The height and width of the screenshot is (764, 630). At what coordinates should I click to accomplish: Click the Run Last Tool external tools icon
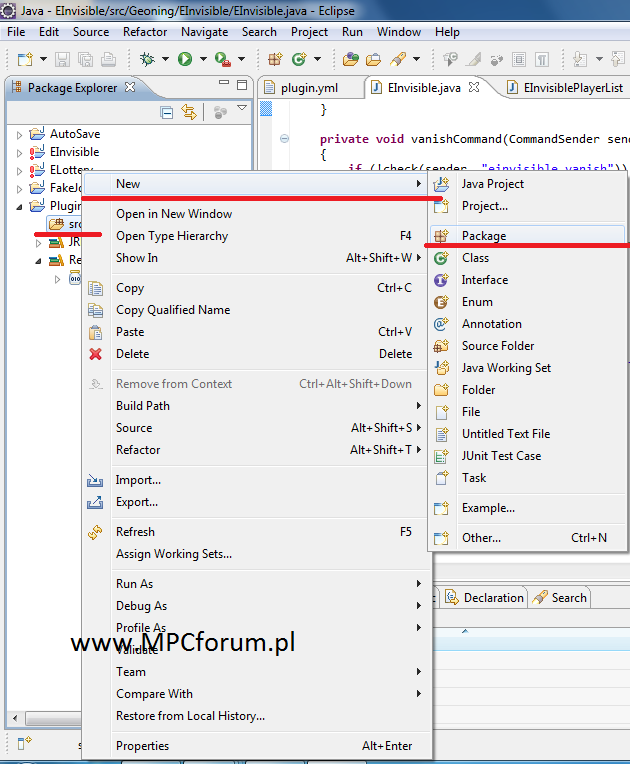click(x=223, y=59)
